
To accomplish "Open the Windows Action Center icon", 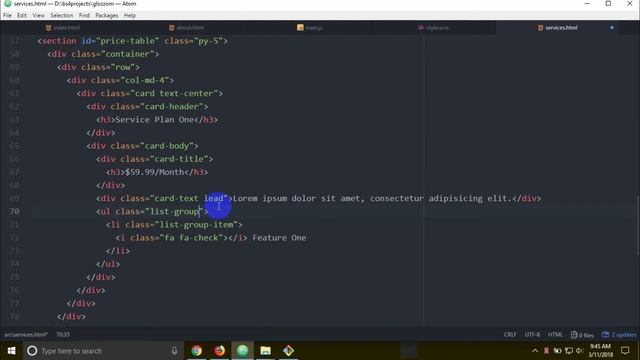I will click(625, 351).
